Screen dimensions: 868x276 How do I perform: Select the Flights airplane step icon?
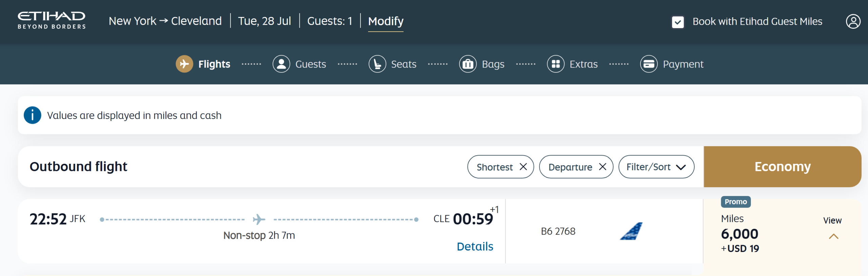click(184, 64)
